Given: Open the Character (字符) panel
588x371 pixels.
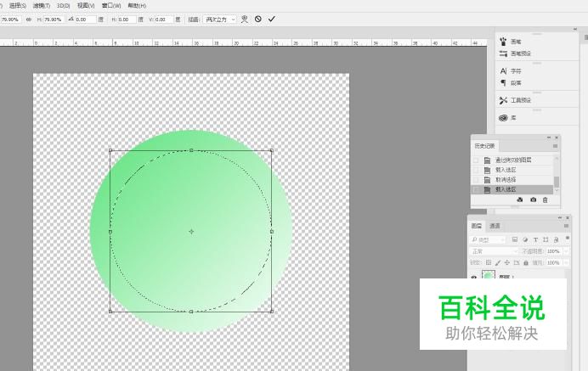Looking at the screenshot, I should pyautogui.click(x=511, y=70).
